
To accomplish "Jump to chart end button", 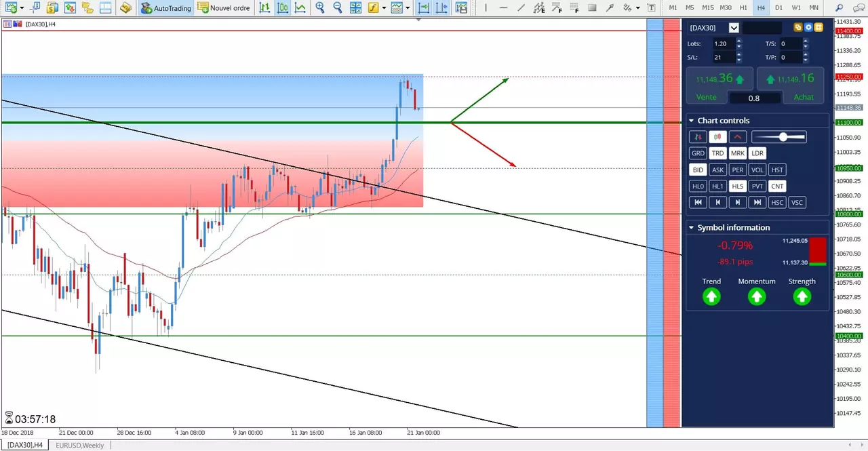I will [x=757, y=202].
